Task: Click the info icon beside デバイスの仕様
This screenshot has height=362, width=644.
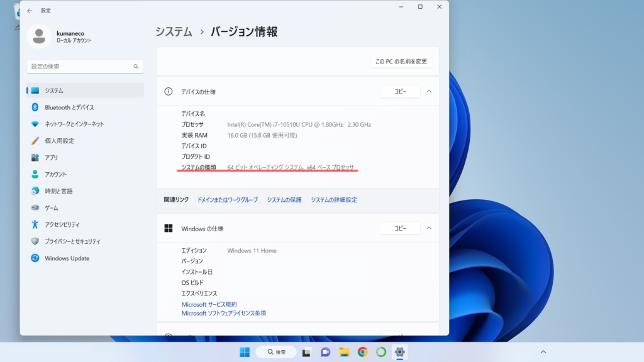Action: (x=169, y=92)
